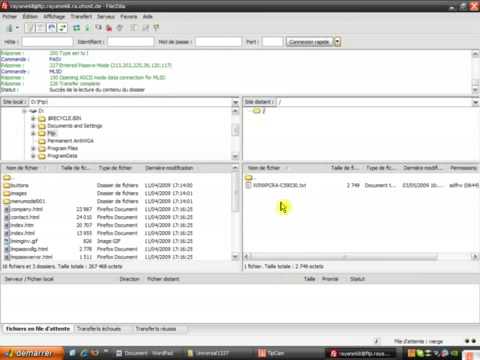Toggle transfer queue display in toolbar
This screenshot has width=480, height=360.
pyautogui.click(x=63, y=28)
